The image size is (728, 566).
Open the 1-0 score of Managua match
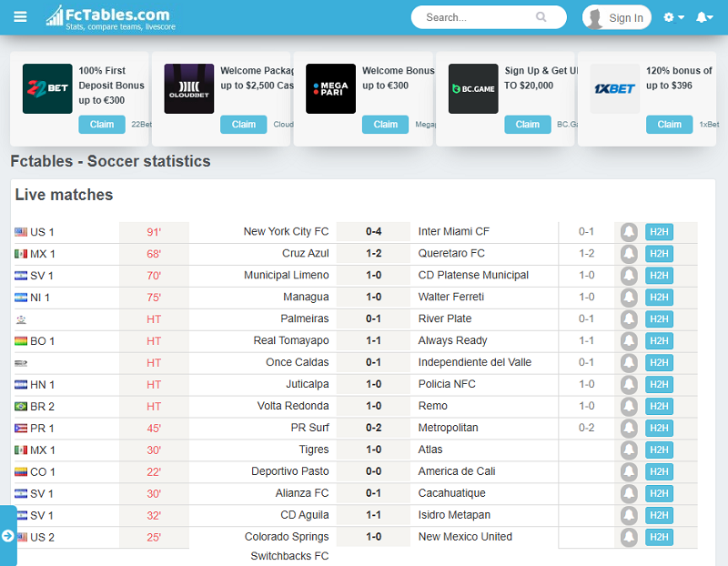tap(373, 298)
